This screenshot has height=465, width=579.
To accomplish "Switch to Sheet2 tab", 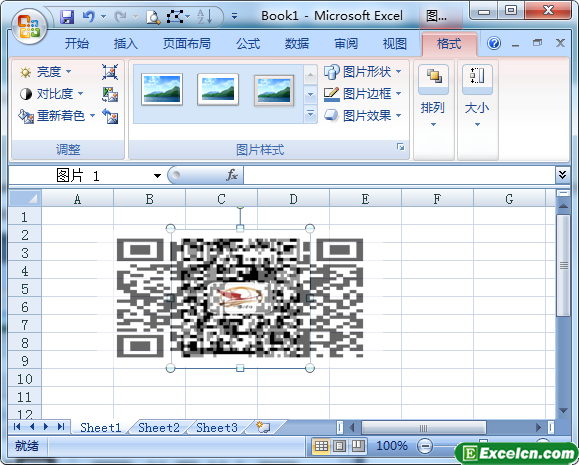I will [x=159, y=427].
